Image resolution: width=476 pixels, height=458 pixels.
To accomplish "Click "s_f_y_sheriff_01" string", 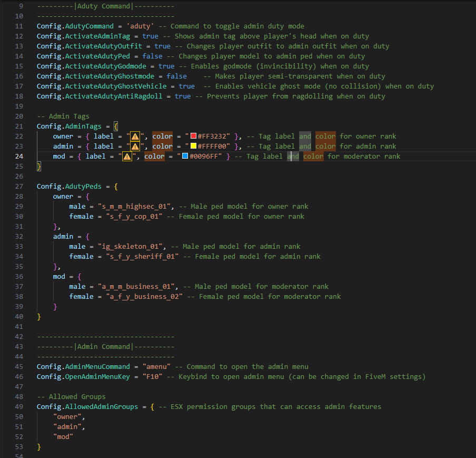I will 142,257.
